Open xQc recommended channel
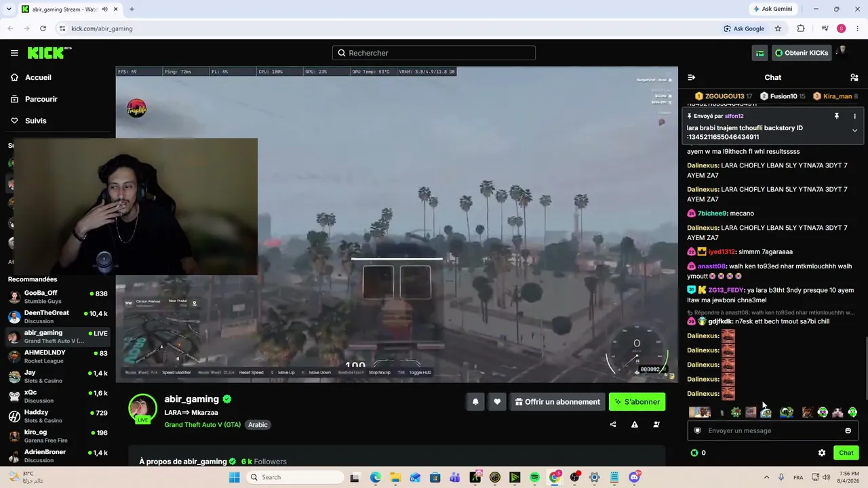Screen dimensions: 868x488 point(58,396)
